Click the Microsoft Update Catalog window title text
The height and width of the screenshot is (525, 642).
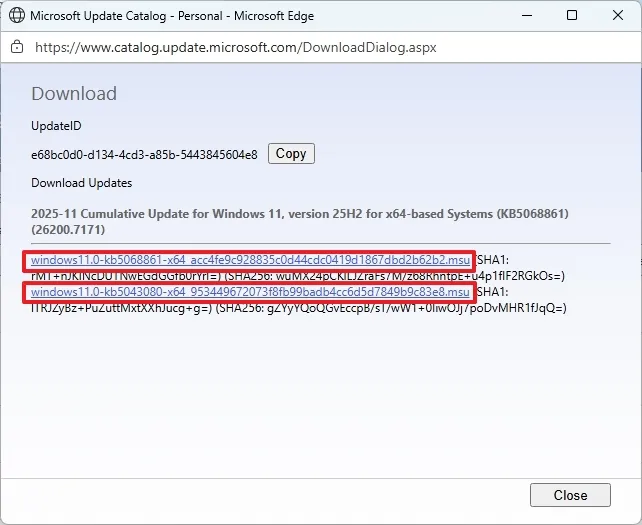(172, 16)
